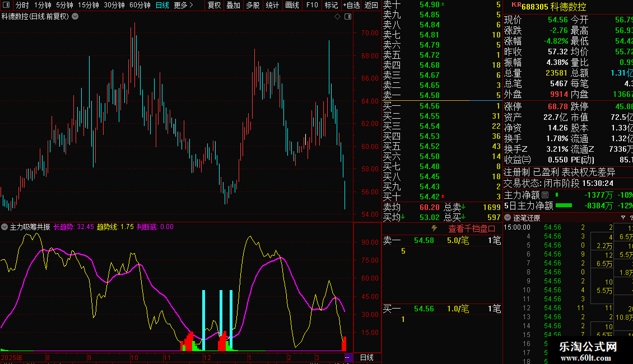The width and height of the screenshot is (633, 364).
Task: Click 趋势线 indicator value label
Action: pos(115,227)
